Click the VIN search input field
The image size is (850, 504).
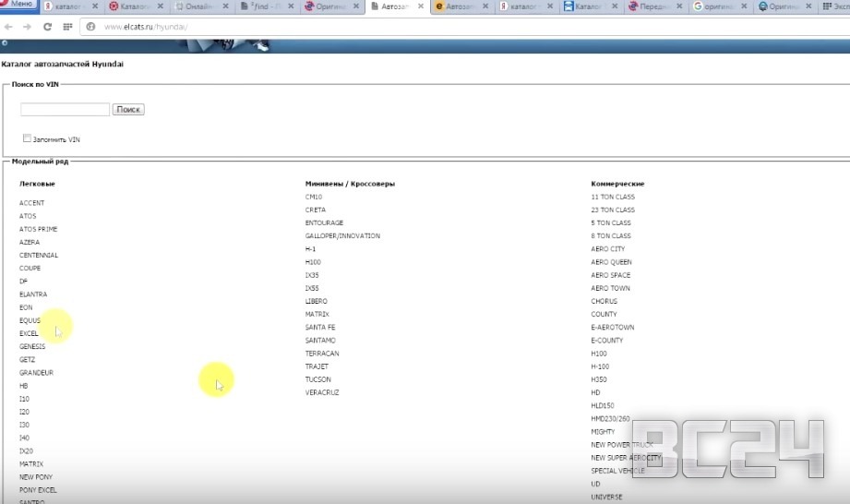pyautogui.click(x=65, y=110)
